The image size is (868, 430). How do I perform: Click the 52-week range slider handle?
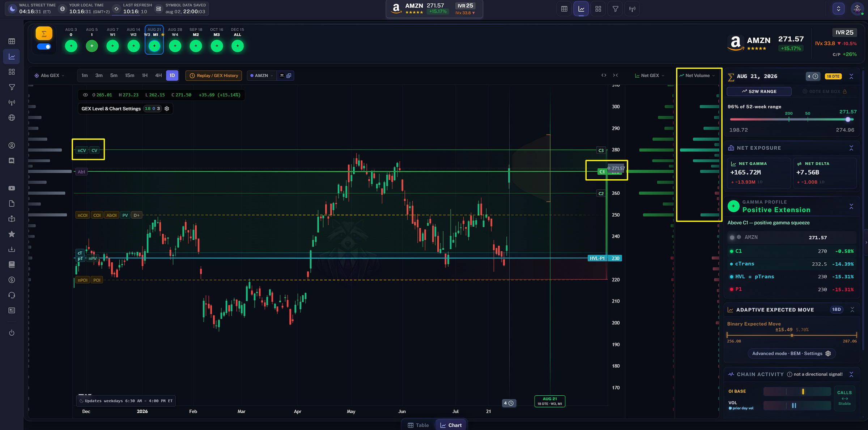[848, 119]
